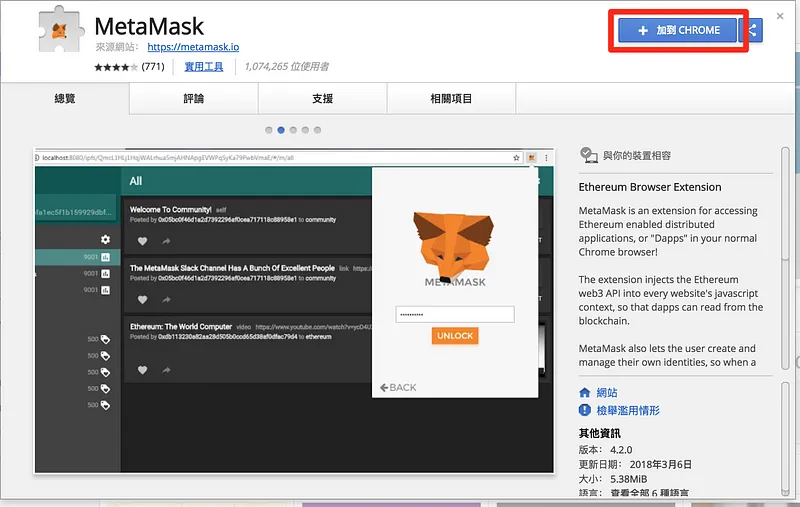Click heart icon under Ethereum World Computer post
Viewport: 800px width, 507px height.
point(142,370)
